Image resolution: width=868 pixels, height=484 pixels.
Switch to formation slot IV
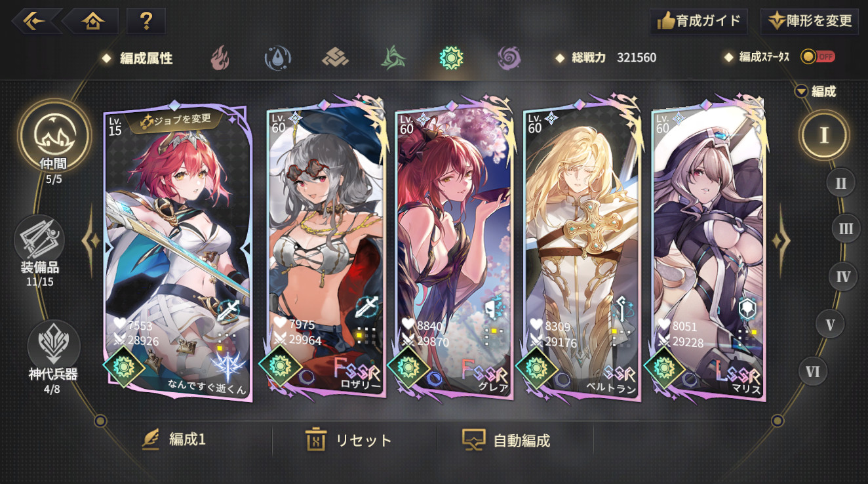click(x=843, y=276)
